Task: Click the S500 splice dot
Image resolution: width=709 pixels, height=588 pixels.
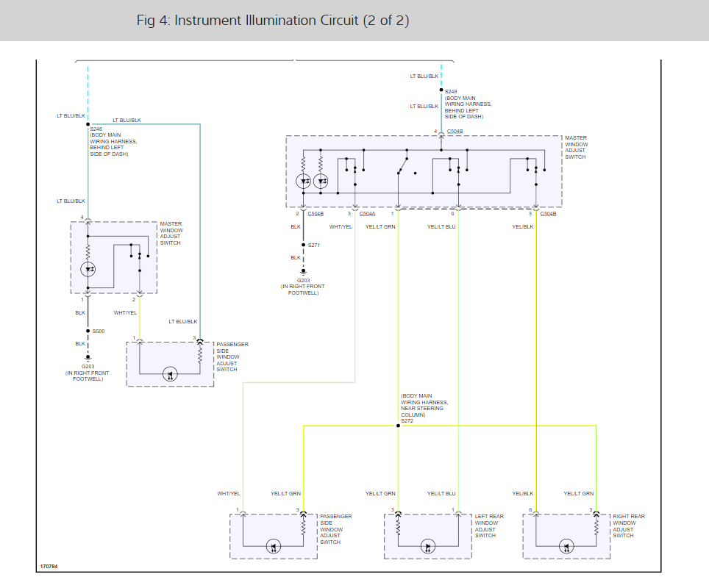Action: pyautogui.click(x=88, y=331)
